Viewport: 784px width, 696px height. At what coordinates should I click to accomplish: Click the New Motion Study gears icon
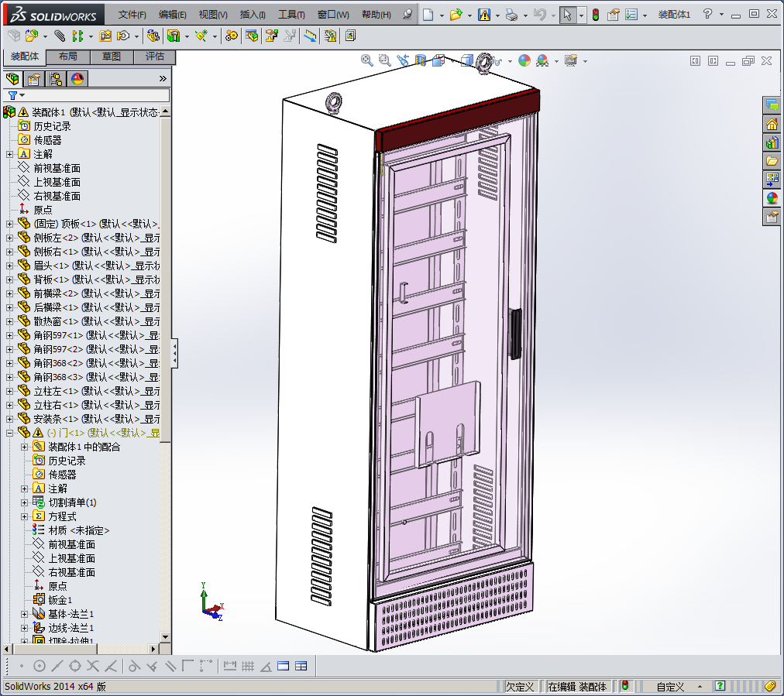[x=232, y=36]
